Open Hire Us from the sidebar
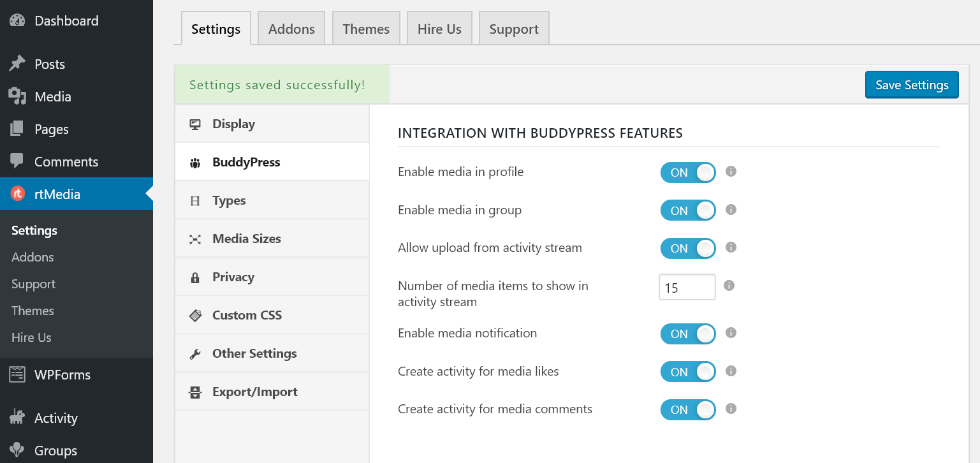 pyautogui.click(x=31, y=337)
